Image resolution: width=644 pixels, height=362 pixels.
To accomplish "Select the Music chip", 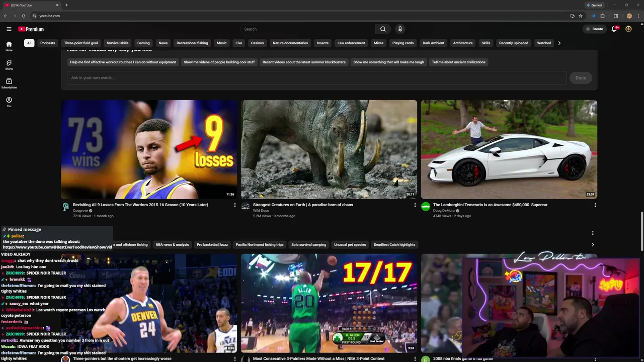I will (222, 43).
